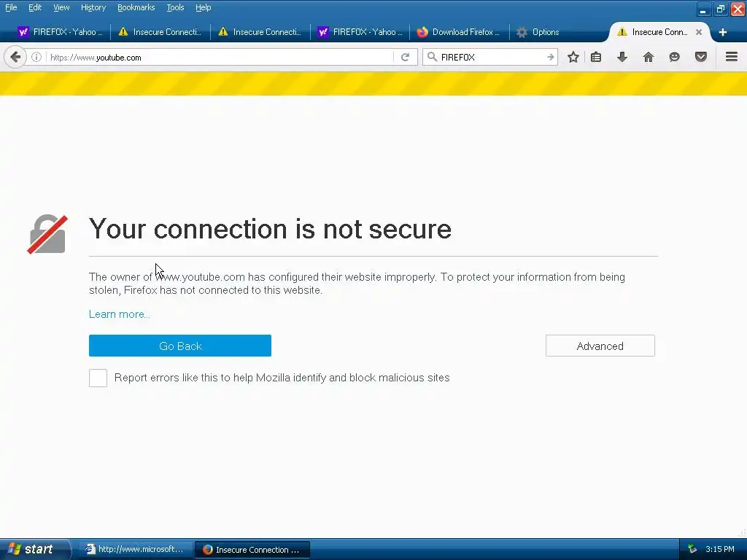The height and width of the screenshot is (560, 747).
Task: Bookmark this page with the star icon
Action: coord(573,57)
